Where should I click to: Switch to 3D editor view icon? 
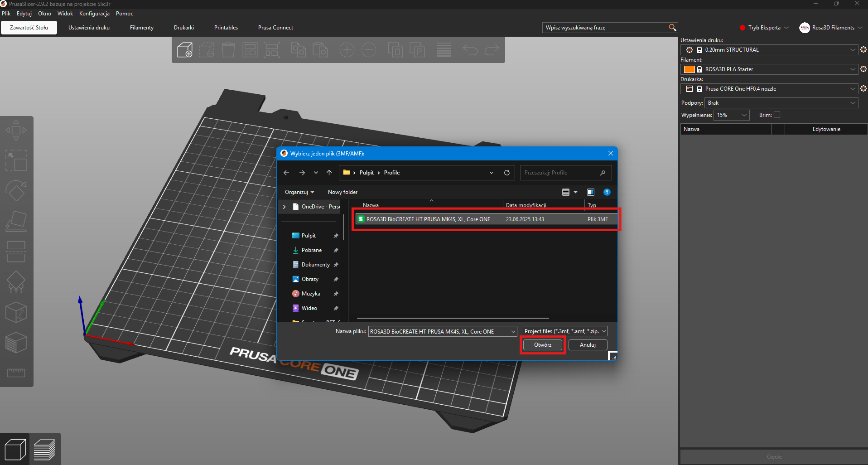point(15,450)
